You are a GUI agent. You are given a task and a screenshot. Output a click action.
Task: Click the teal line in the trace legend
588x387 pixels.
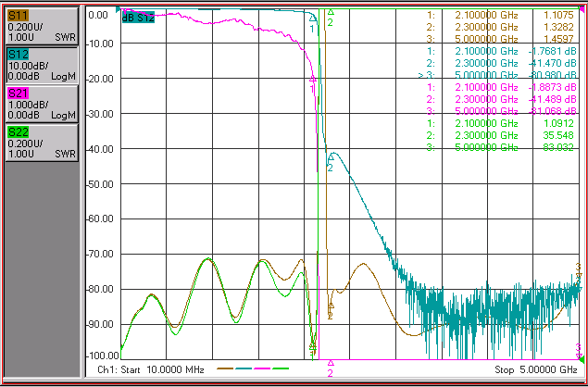tap(244, 369)
